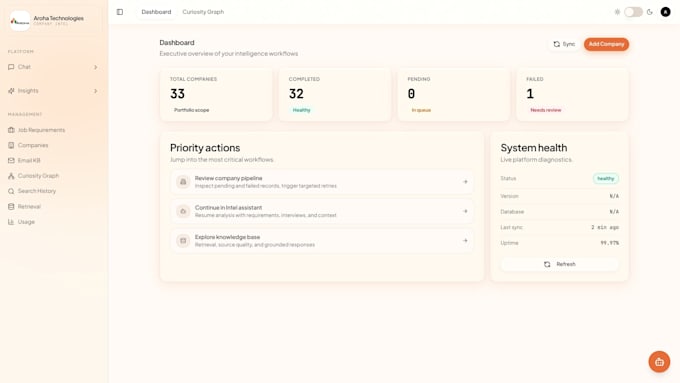Viewport: 680px width, 383px height.
Task: Click the Review company pipeline icon
Action: coord(183,182)
